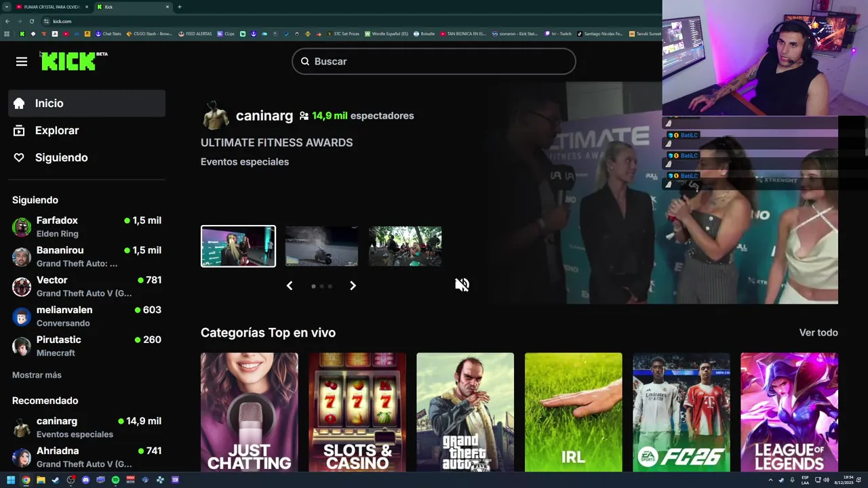This screenshot has height=488, width=868.
Task: Open the featured stream video preview
Action: tap(665, 193)
